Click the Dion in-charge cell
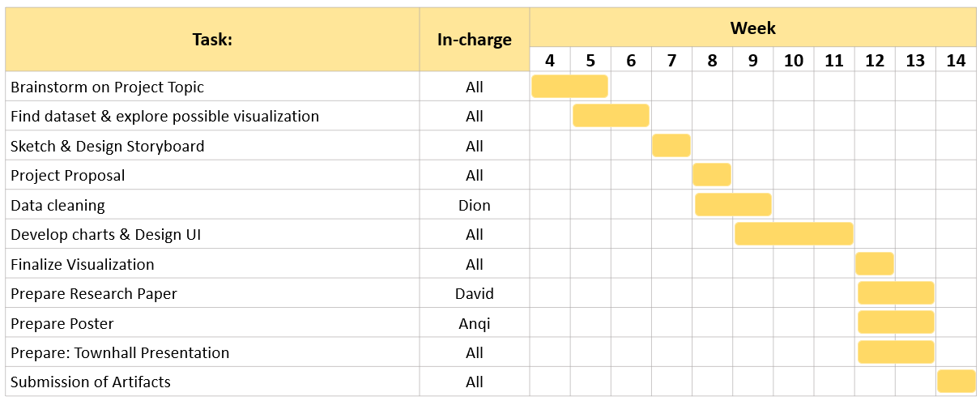 click(x=475, y=205)
